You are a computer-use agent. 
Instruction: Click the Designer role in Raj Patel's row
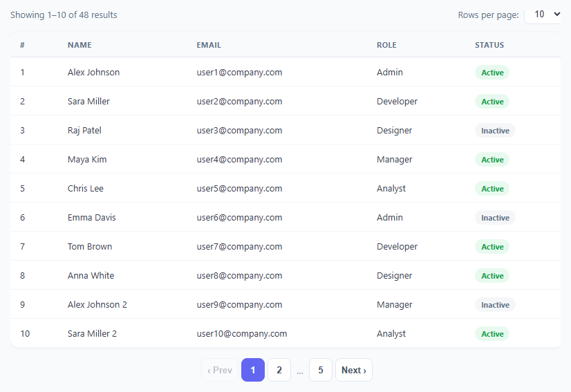(395, 131)
